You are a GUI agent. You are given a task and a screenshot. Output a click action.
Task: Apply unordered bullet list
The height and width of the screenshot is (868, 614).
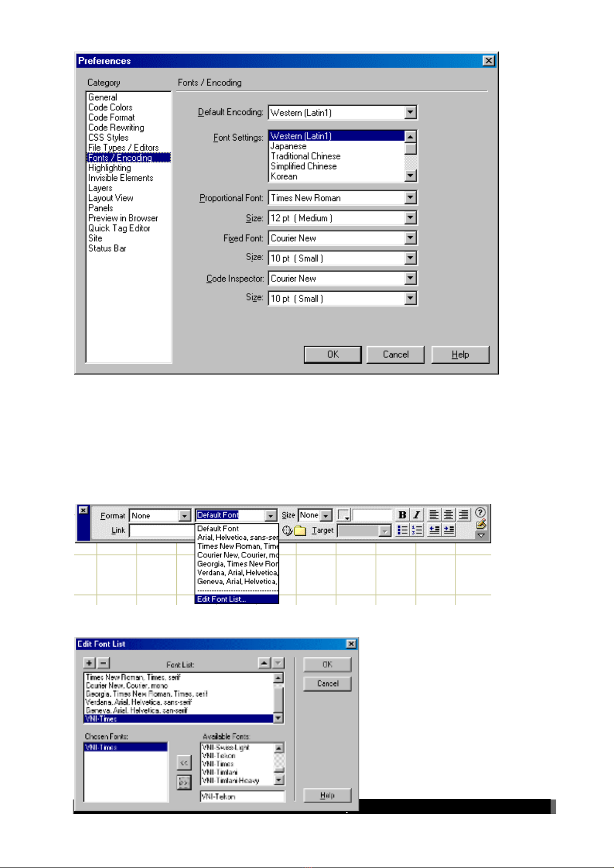[403, 530]
